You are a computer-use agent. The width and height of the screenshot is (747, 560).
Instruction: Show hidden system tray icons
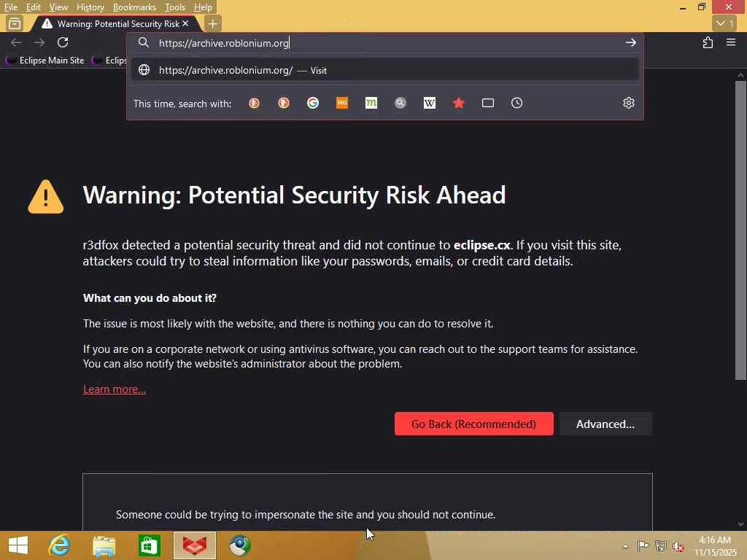click(625, 546)
